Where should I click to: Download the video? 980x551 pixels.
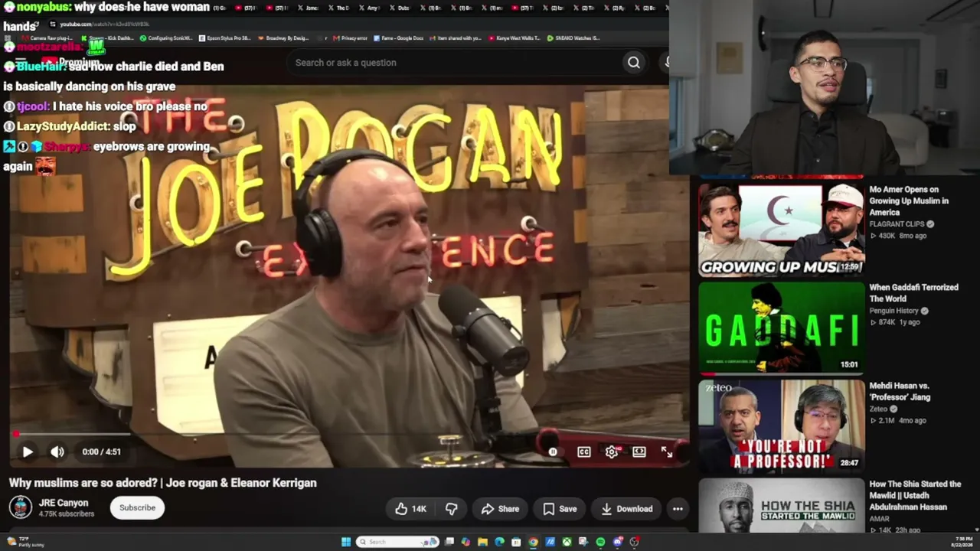pyautogui.click(x=626, y=509)
